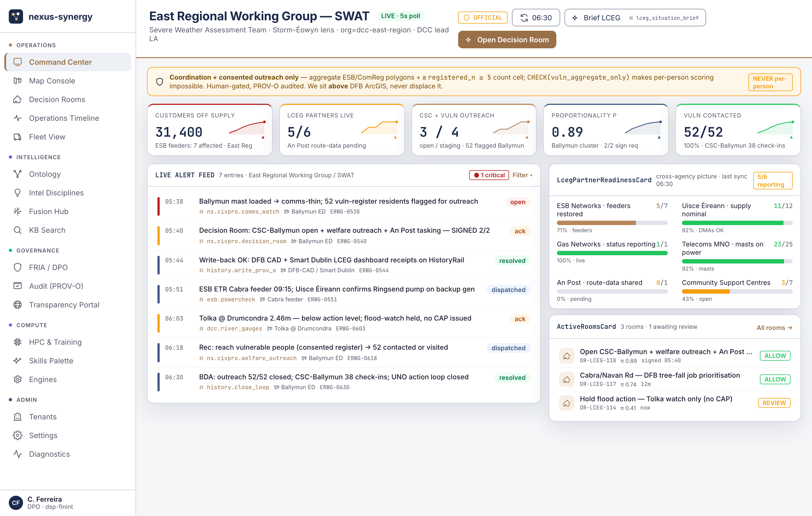Click the CSC + Vuln Outreach 3 / 4 value
Image resolution: width=812 pixels, height=516 pixels.
pyautogui.click(x=439, y=132)
